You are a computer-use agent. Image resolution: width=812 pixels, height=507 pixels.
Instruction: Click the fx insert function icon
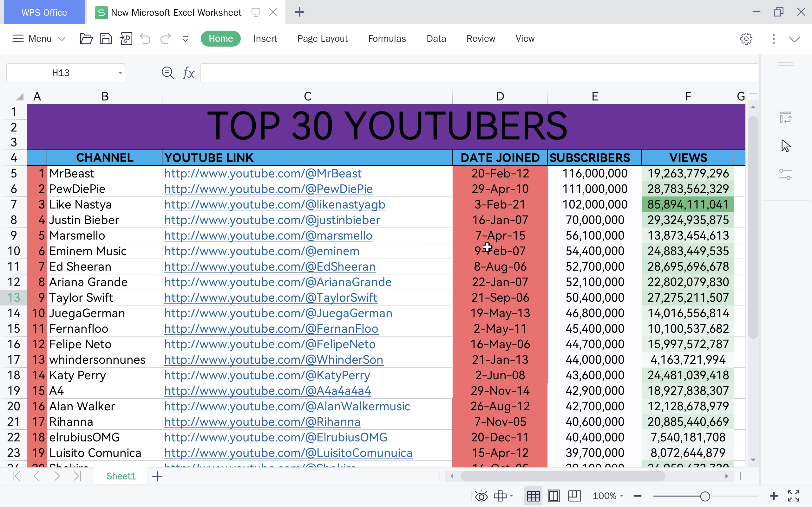pos(188,73)
